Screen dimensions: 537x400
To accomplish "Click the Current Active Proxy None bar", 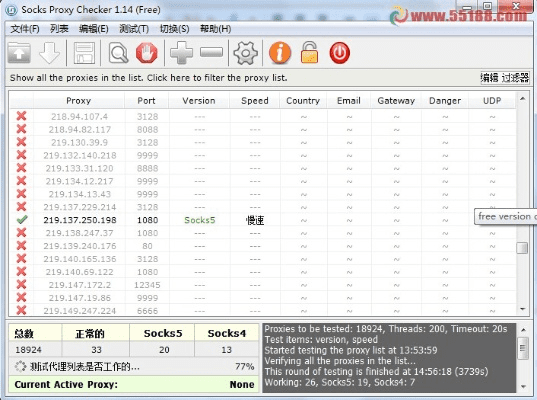I will (x=134, y=384).
